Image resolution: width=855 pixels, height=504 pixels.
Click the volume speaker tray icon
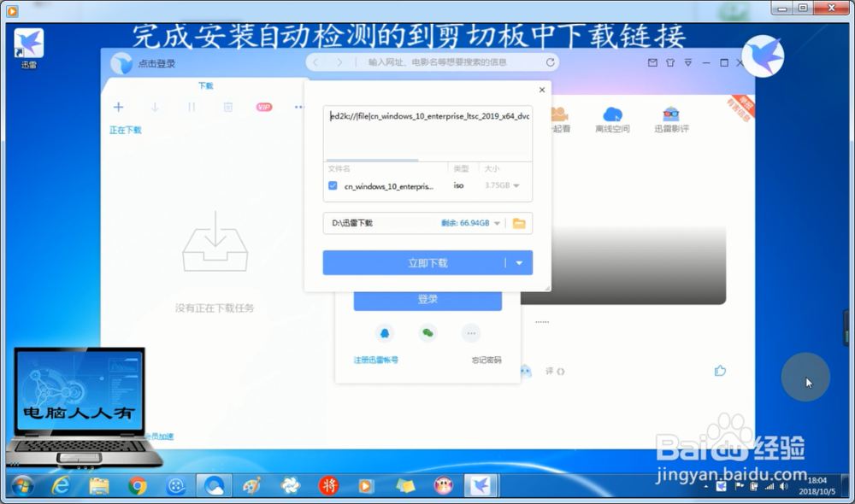783,487
